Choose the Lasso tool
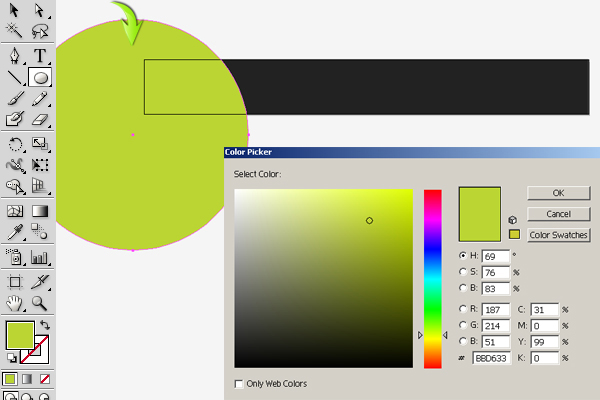 [40, 31]
